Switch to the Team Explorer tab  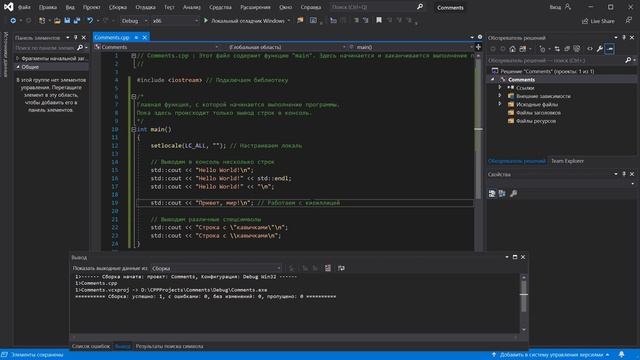click(567, 161)
